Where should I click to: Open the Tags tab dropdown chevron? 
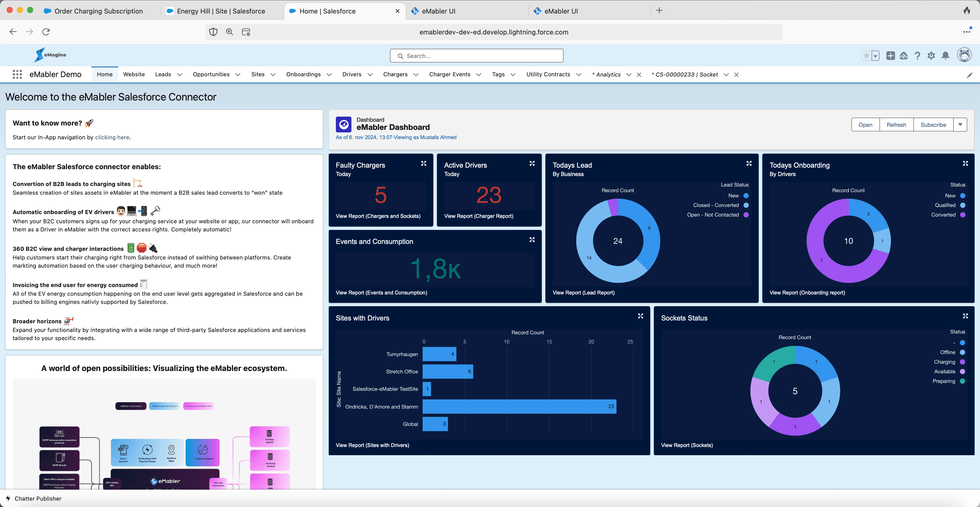pos(513,75)
